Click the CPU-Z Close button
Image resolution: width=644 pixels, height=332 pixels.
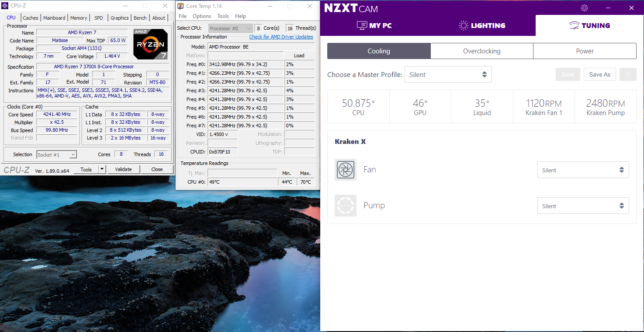[157, 169]
